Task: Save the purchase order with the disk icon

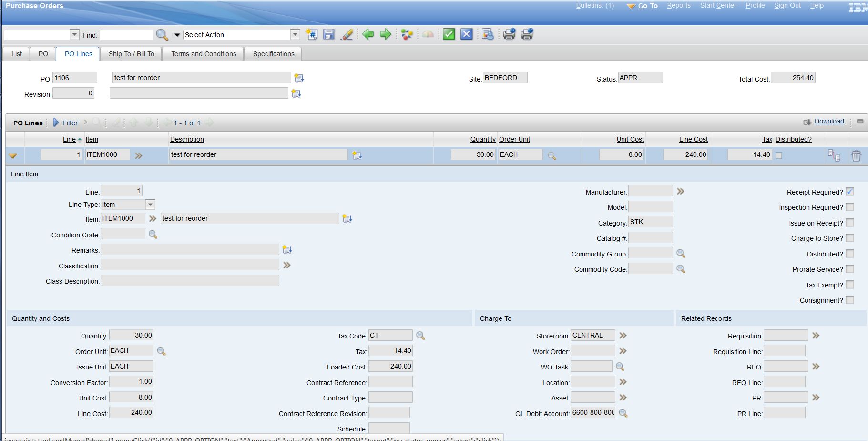Action: coord(329,34)
